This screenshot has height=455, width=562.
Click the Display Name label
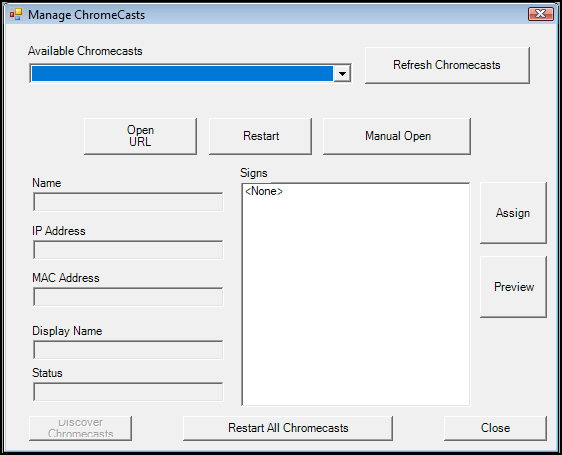pyautogui.click(x=67, y=331)
